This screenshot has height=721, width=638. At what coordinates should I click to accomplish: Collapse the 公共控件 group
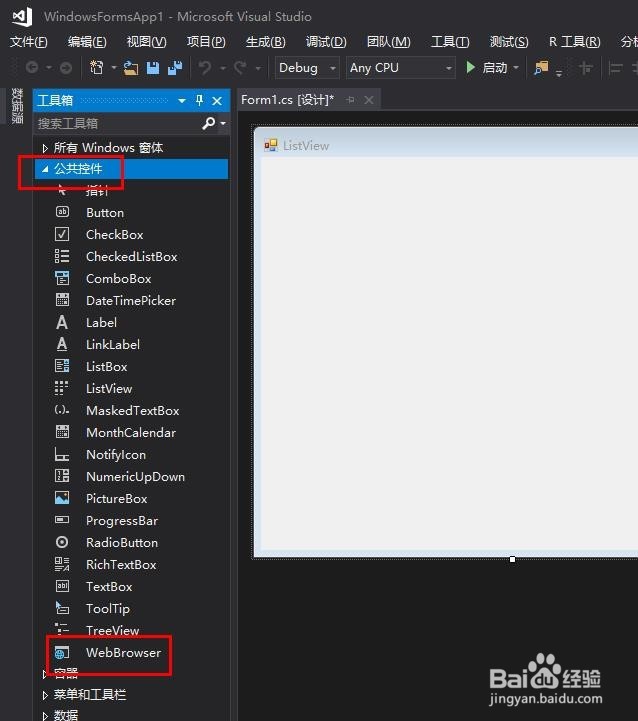45,169
